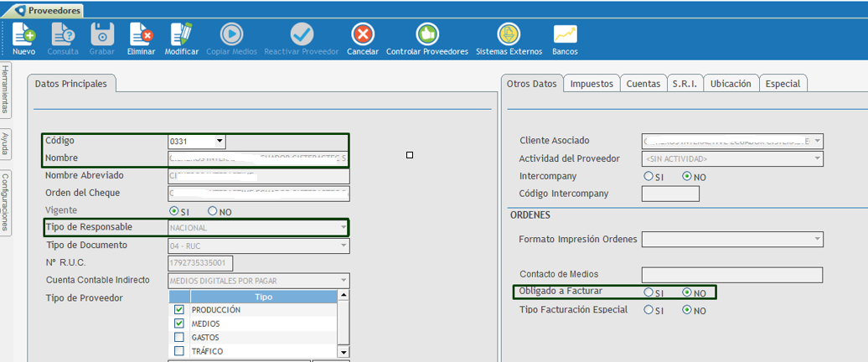868x362 pixels.
Task: Switch to the Ubicación tab
Action: point(730,84)
